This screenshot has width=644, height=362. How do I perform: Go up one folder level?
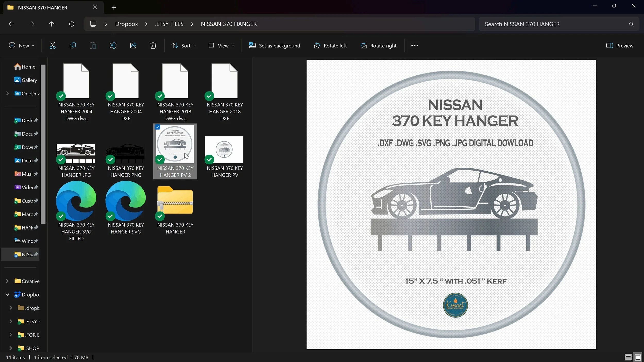pyautogui.click(x=52, y=24)
